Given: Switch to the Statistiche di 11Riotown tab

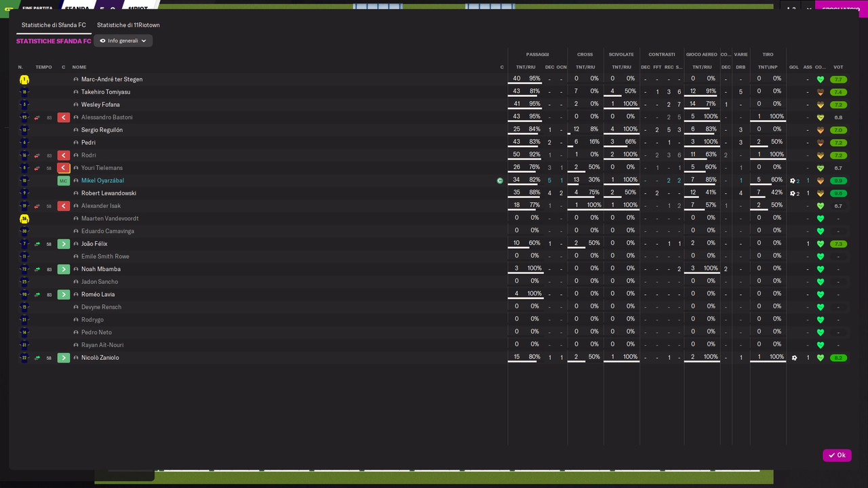Looking at the screenshot, I should pyautogui.click(x=128, y=25).
